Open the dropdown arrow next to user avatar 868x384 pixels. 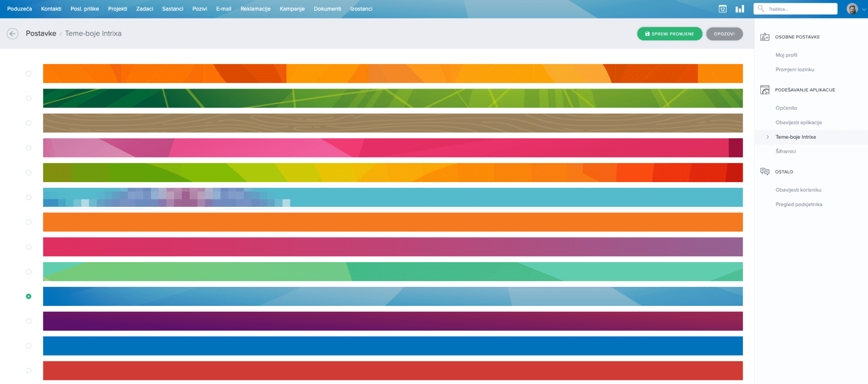click(x=864, y=9)
